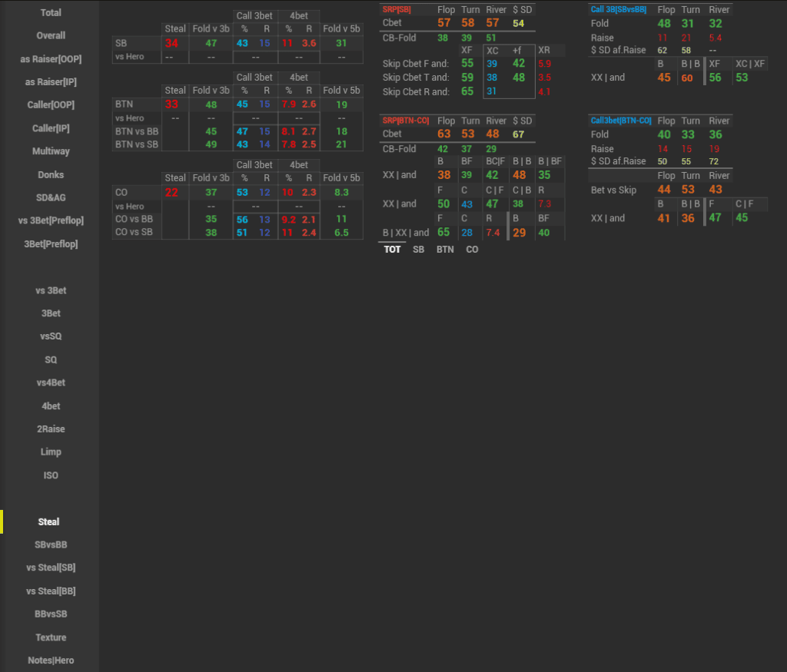Open the Texture sidebar tab

coord(51,637)
